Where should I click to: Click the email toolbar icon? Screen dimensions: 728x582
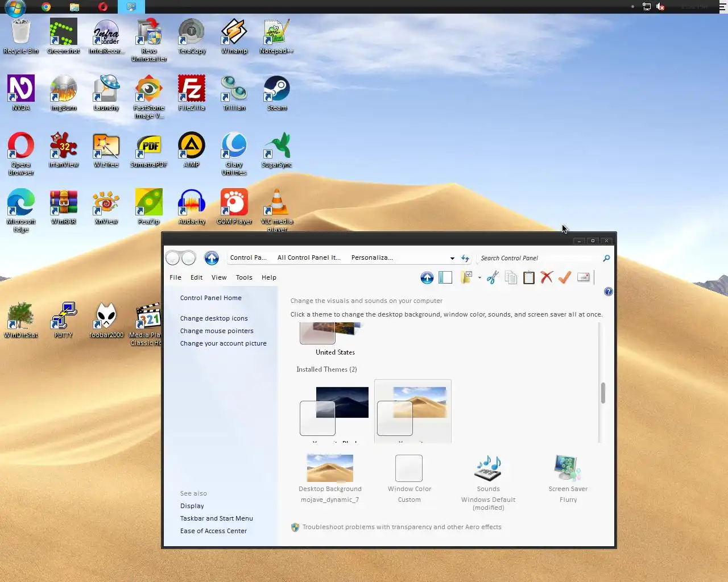(x=583, y=277)
